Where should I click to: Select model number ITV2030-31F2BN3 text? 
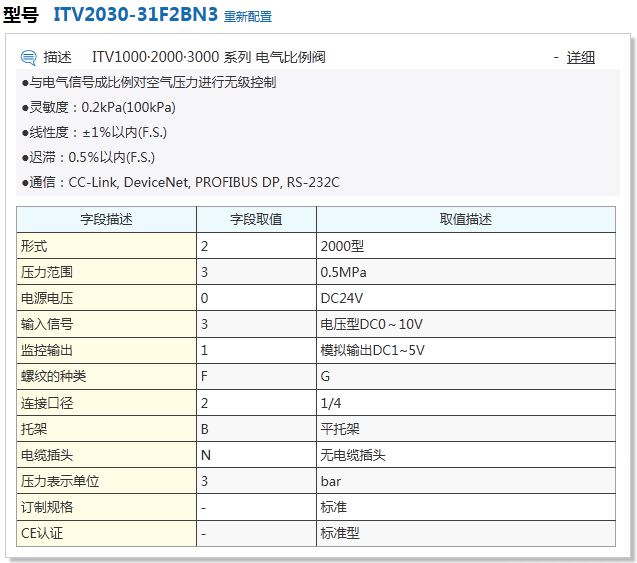[x=136, y=15]
